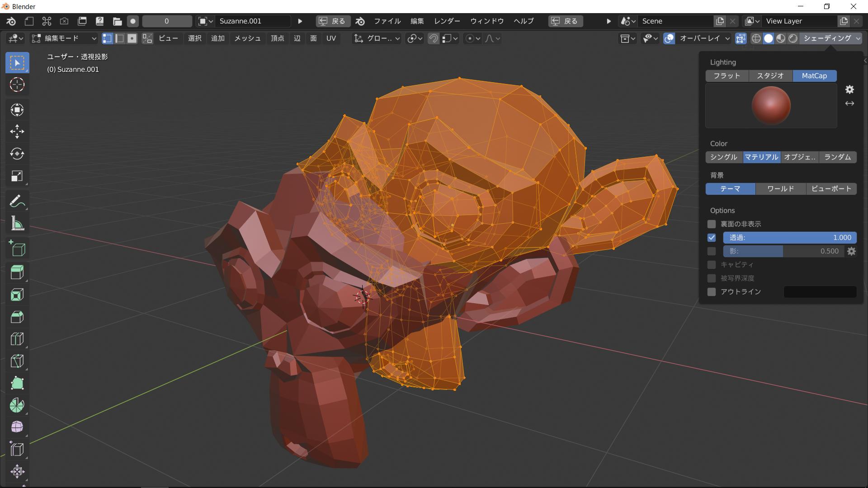Activate the Cursor tool
Viewport: 868px width, 488px height.
(x=17, y=84)
